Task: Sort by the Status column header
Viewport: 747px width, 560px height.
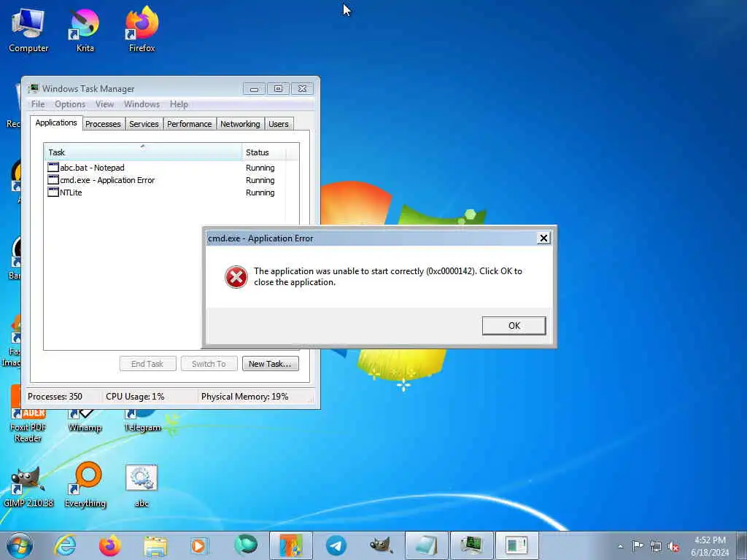Action: (x=263, y=152)
